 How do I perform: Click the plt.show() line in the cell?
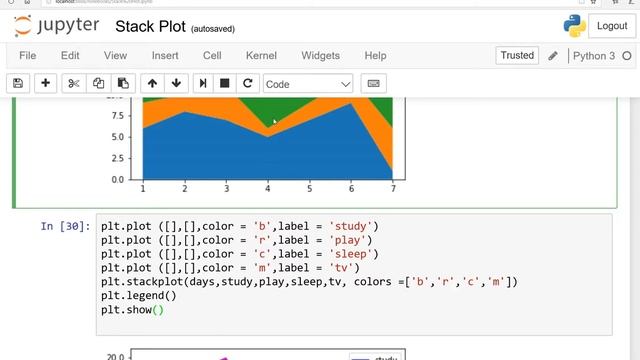[133, 309]
